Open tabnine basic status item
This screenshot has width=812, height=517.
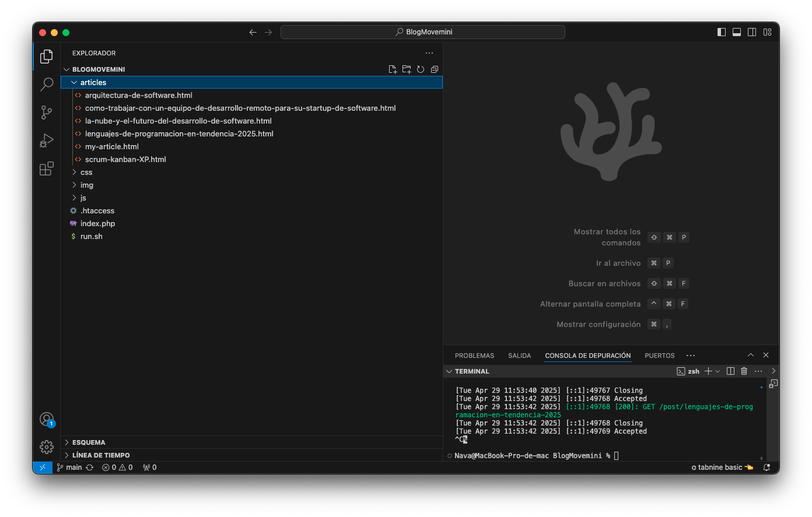point(722,467)
